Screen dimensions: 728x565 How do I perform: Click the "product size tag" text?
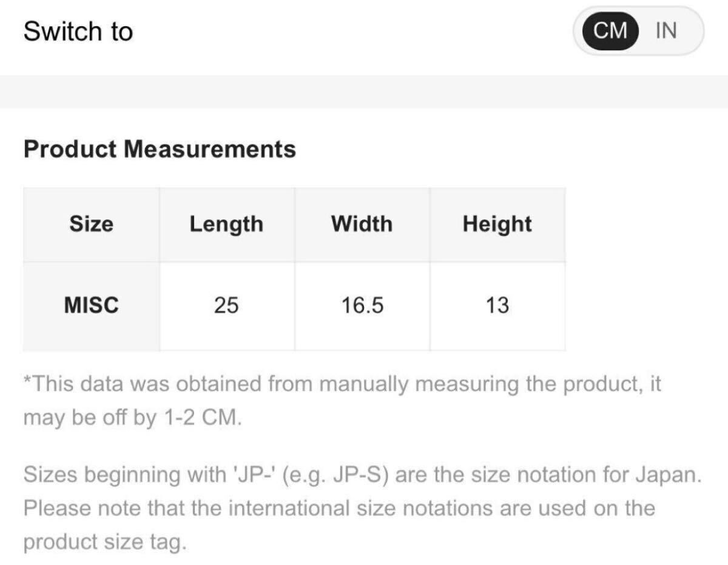coord(104,542)
